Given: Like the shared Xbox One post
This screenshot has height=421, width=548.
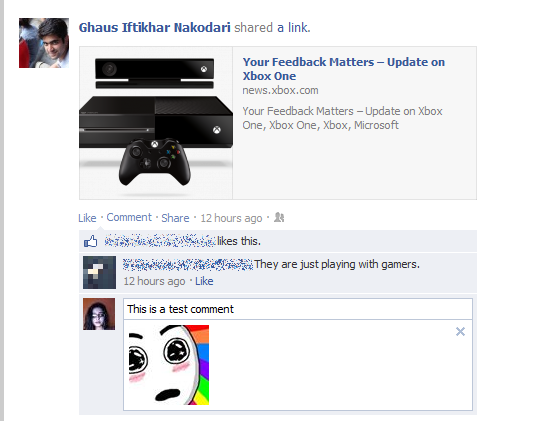Looking at the screenshot, I should [x=87, y=218].
